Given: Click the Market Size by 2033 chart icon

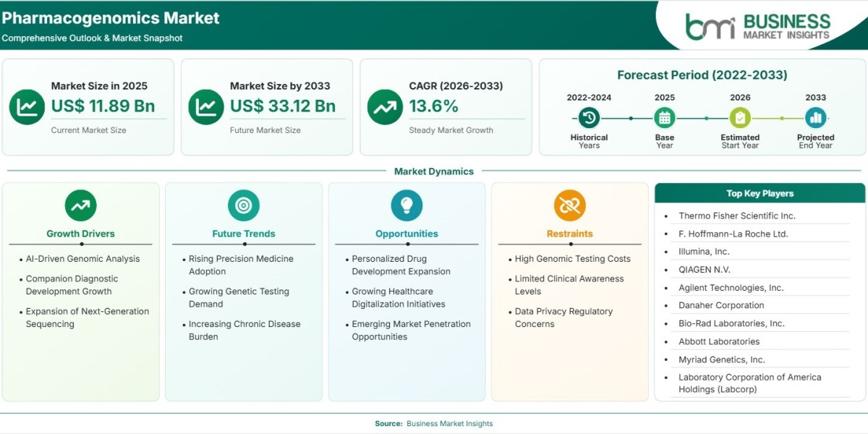Looking at the screenshot, I should tap(206, 107).
